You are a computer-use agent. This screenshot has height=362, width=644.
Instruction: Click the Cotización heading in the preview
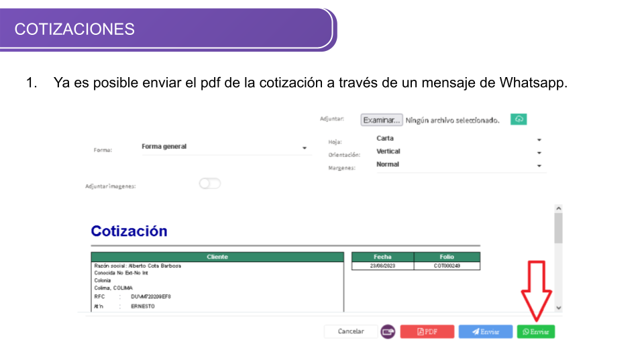(x=129, y=231)
